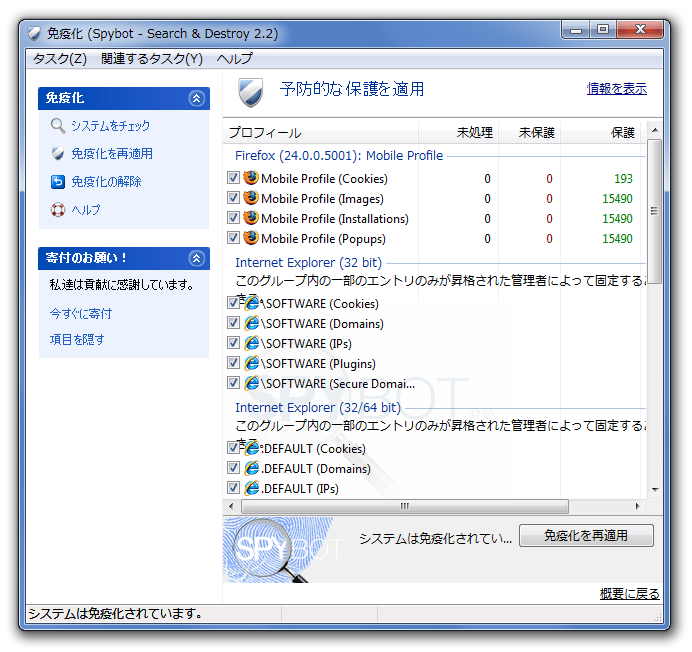Uncheck the Mobile Profile (Images) checkbox

coord(233,198)
